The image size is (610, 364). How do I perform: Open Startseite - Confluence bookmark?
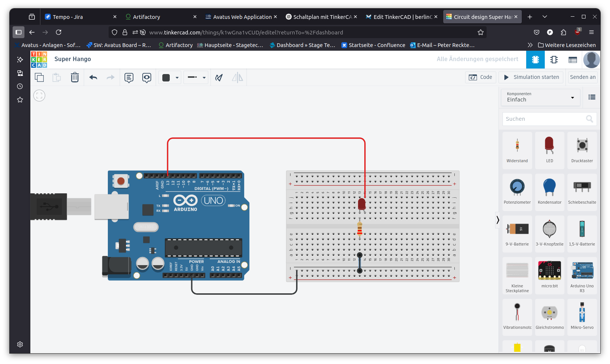tap(373, 45)
